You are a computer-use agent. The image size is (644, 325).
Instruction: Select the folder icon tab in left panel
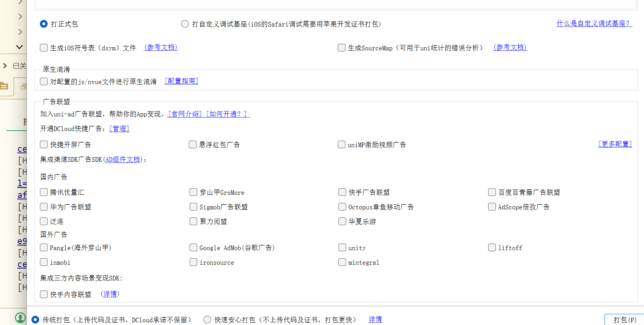[x=5, y=86]
